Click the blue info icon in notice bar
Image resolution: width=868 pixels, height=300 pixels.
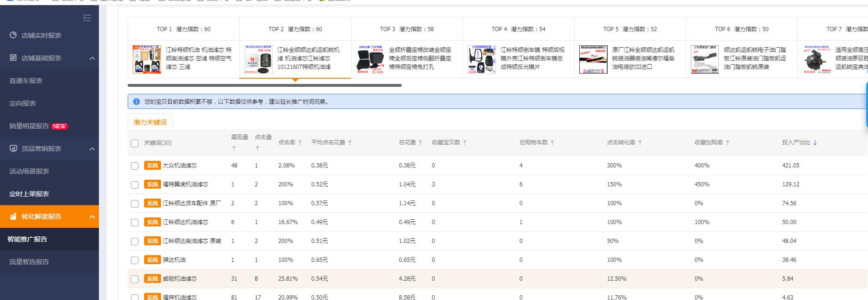[x=137, y=101]
